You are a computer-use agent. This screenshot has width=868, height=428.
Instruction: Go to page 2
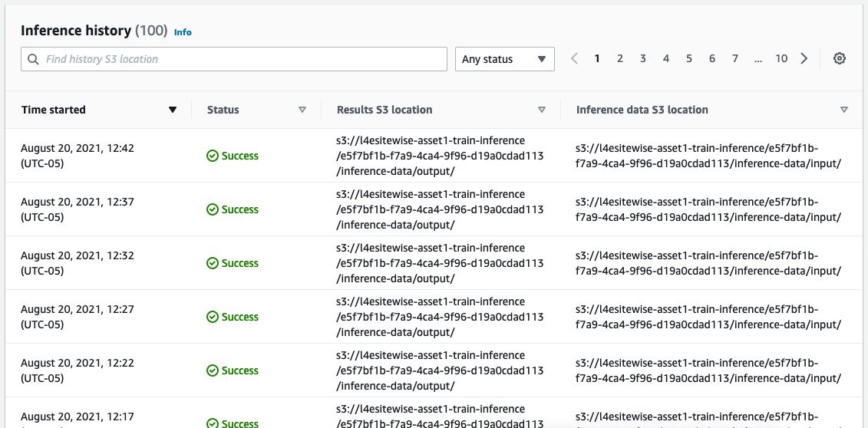click(x=620, y=58)
